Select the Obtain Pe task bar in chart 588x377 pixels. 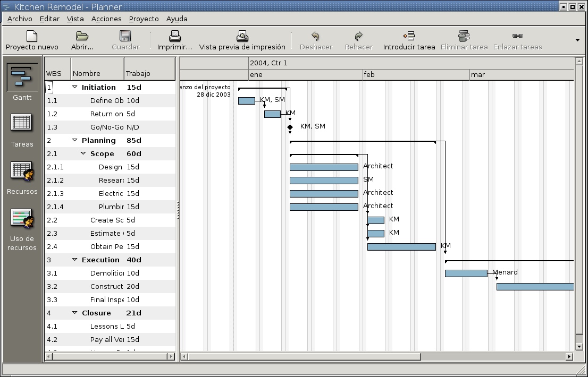401,247
